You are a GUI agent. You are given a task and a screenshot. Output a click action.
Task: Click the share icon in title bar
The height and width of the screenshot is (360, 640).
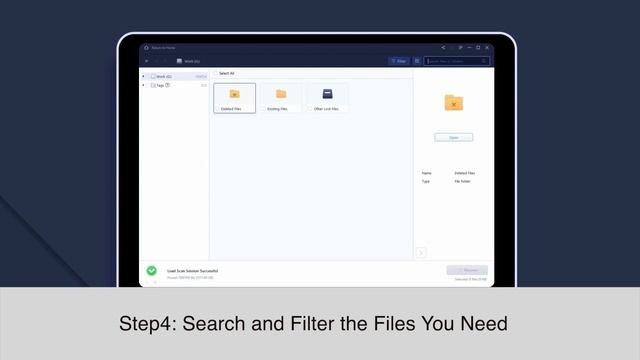[443, 48]
